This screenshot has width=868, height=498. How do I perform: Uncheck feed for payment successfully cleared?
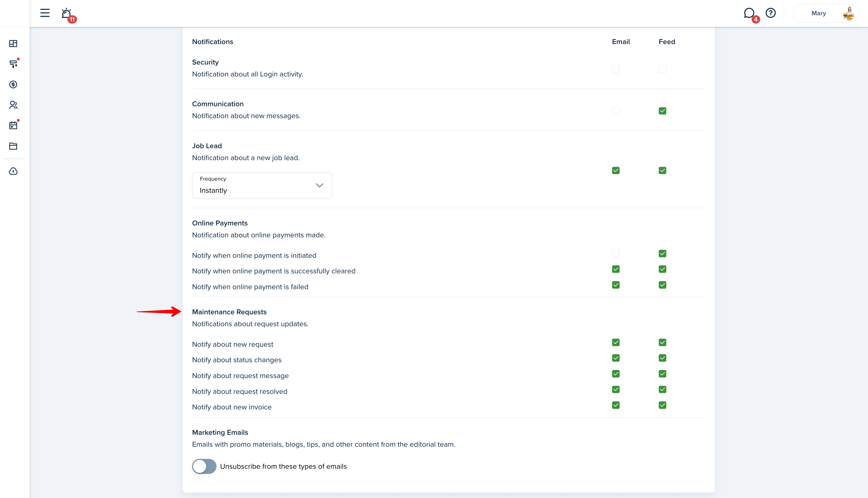[662, 269]
